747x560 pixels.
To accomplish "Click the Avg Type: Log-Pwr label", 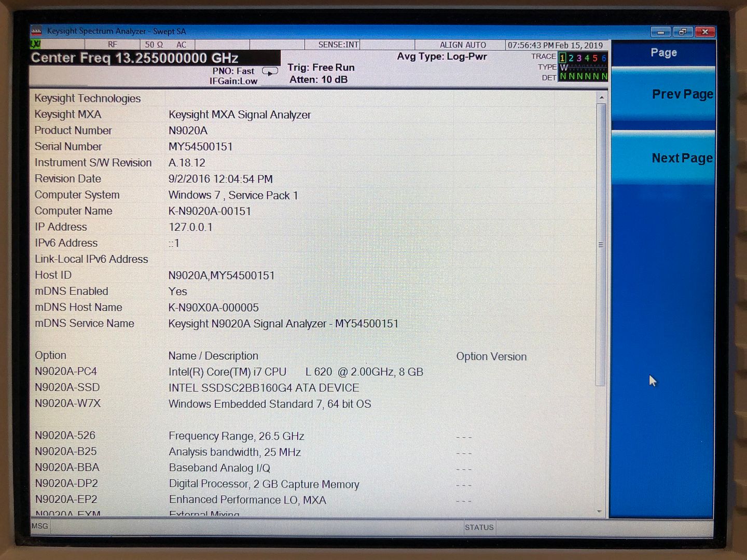I will 442,57.
